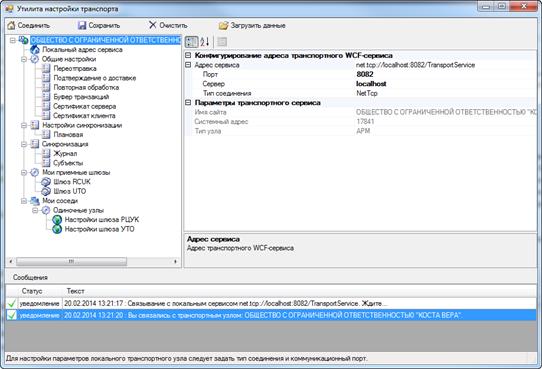Select the Буфер транзакций tree item
The image size is (542, 369).
click(x=81, y=97)
